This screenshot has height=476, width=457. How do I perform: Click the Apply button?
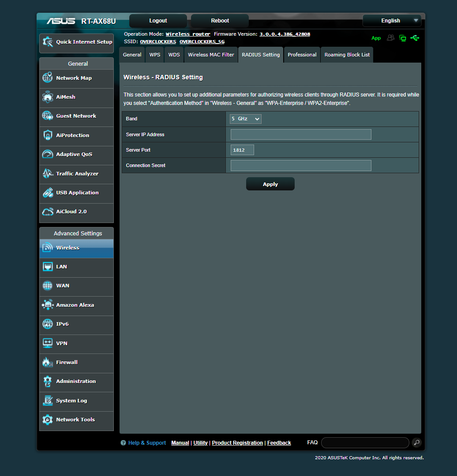point(270,184)
